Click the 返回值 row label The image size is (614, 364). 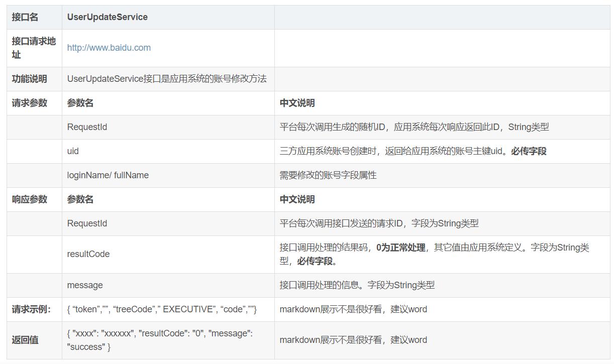pyautogui.click(x=25, y=340)
